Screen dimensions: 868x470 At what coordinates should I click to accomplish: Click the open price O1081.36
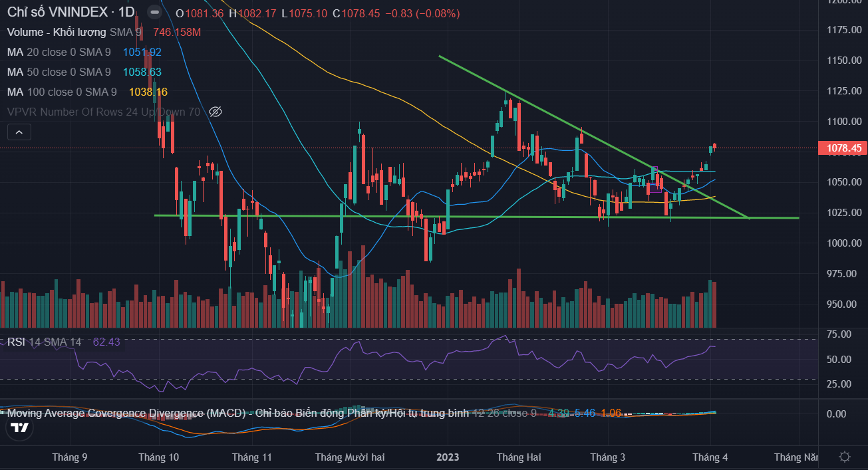tap(200, 13)
